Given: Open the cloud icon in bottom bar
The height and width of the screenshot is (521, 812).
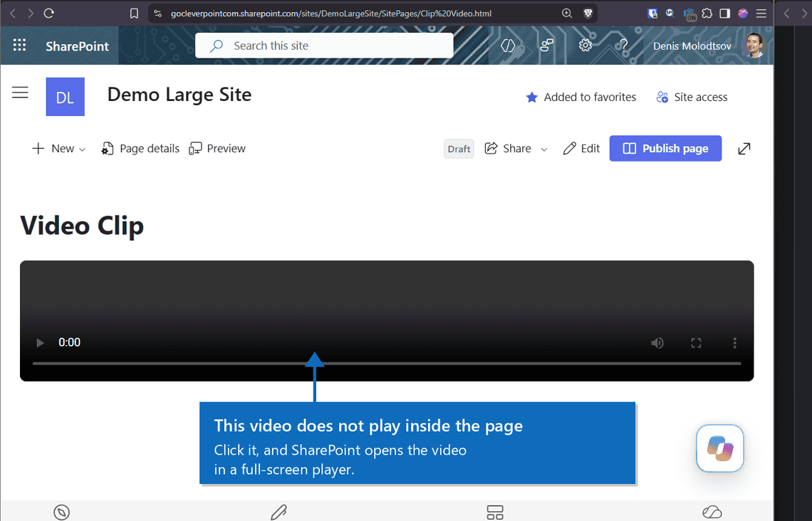Looking at the screenshot, I should (712, 512).
